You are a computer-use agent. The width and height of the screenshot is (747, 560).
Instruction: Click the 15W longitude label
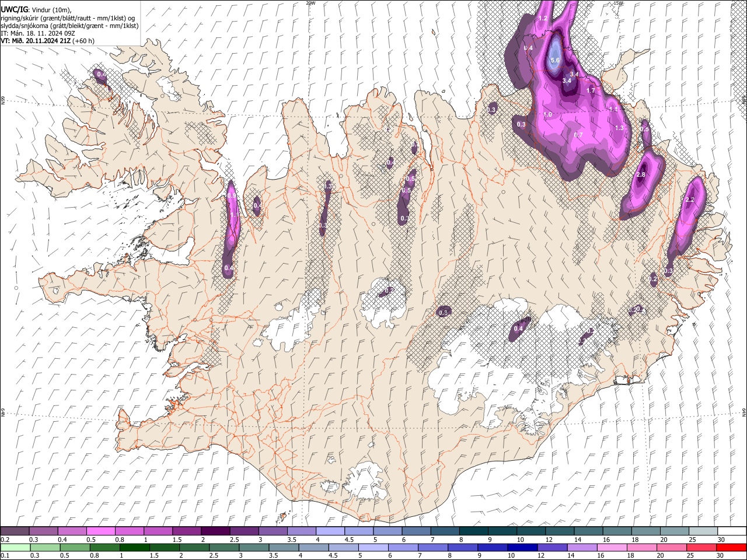[x=618, y=3]
